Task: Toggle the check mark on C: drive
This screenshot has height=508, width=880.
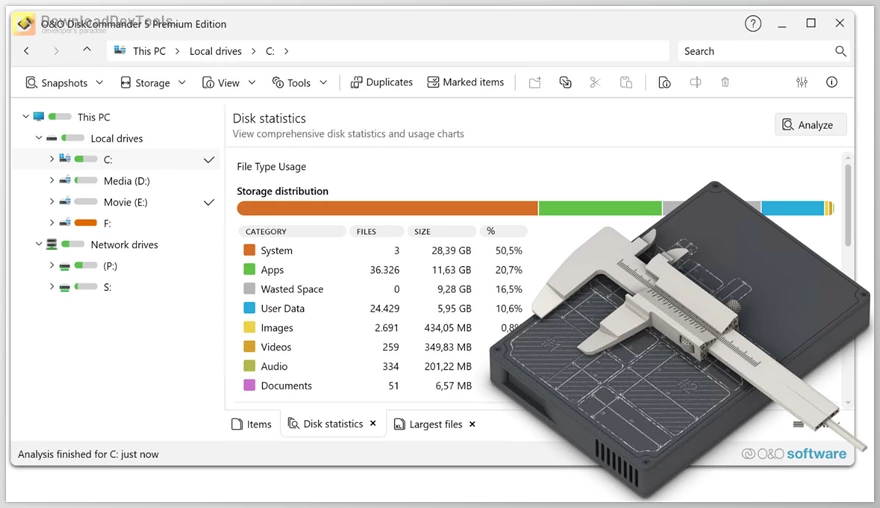Action: [209, 160]
